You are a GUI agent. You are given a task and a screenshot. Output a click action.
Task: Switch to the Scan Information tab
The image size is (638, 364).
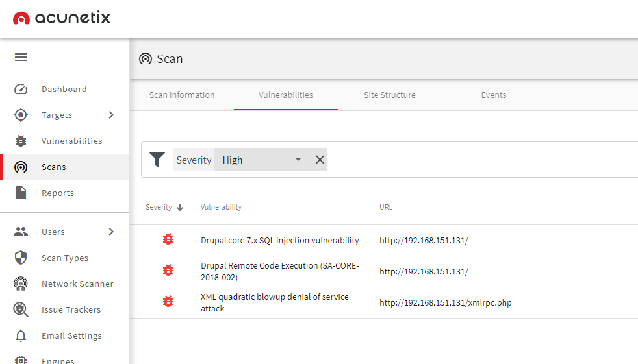(182, 95)
